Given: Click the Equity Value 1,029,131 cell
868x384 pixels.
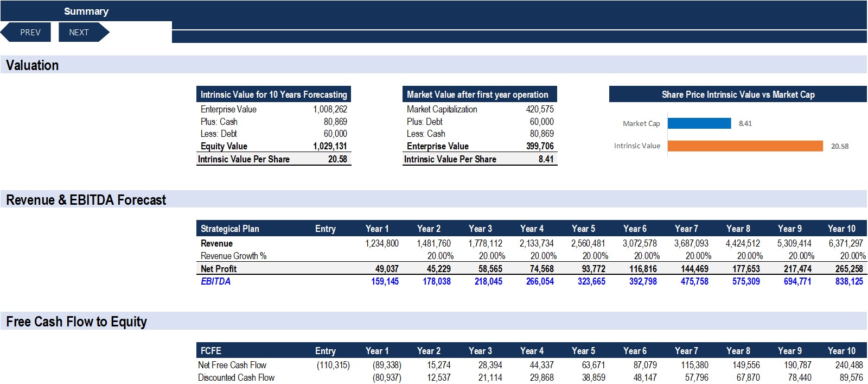Looking at the screenshot, I should (330, 146).
